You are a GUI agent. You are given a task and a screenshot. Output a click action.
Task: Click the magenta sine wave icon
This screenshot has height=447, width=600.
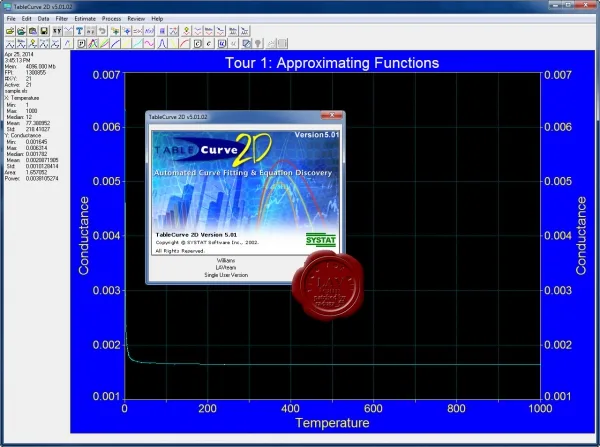pos(149,44)
